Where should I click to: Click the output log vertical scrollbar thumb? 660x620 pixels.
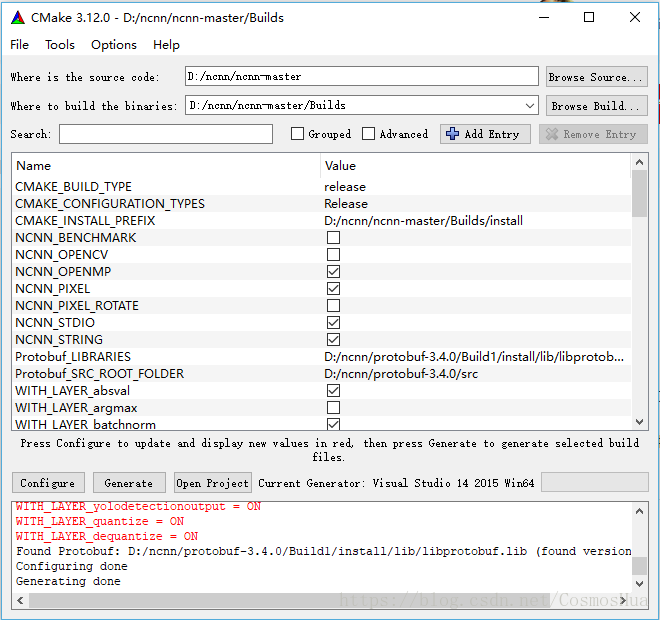point(639,566)
